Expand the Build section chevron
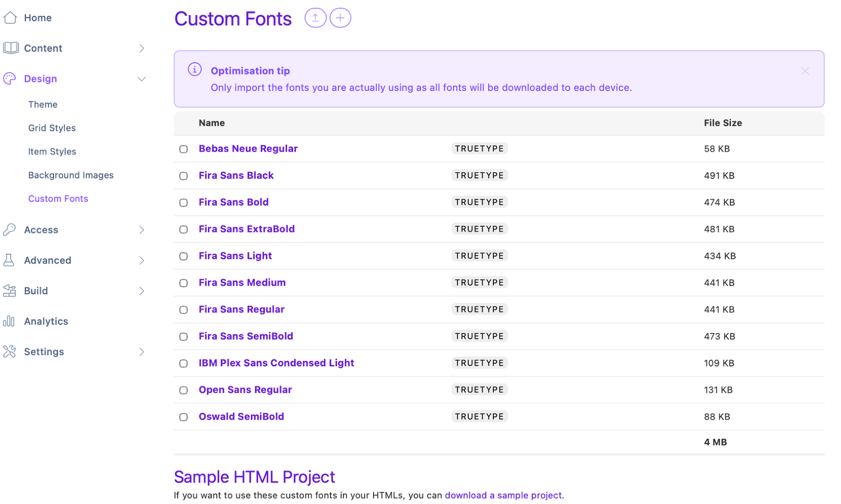Image resolution: width=841 pixels, height=504 pixels. pos(141,291)
